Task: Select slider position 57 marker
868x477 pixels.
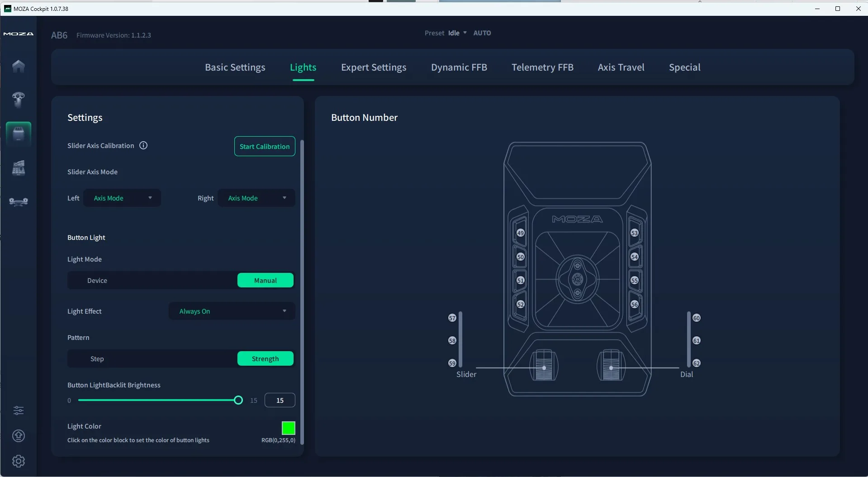Action: click(x=452, y=318)
